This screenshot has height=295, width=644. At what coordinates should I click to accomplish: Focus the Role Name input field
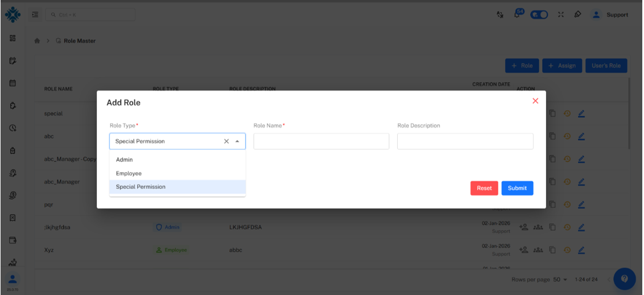[x=321, y=141]
